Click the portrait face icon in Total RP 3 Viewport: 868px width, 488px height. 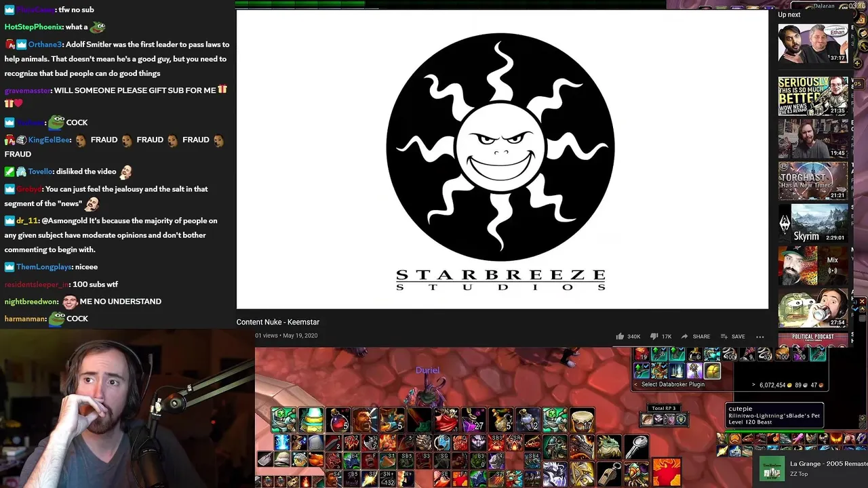click(646, 420)
